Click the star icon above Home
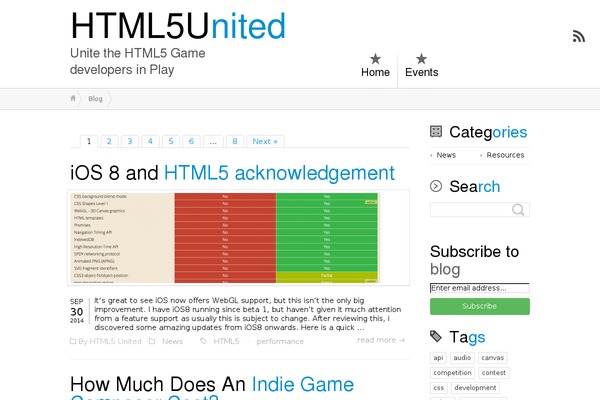This screenshot has height=400, width=600. tap(375, 59)
